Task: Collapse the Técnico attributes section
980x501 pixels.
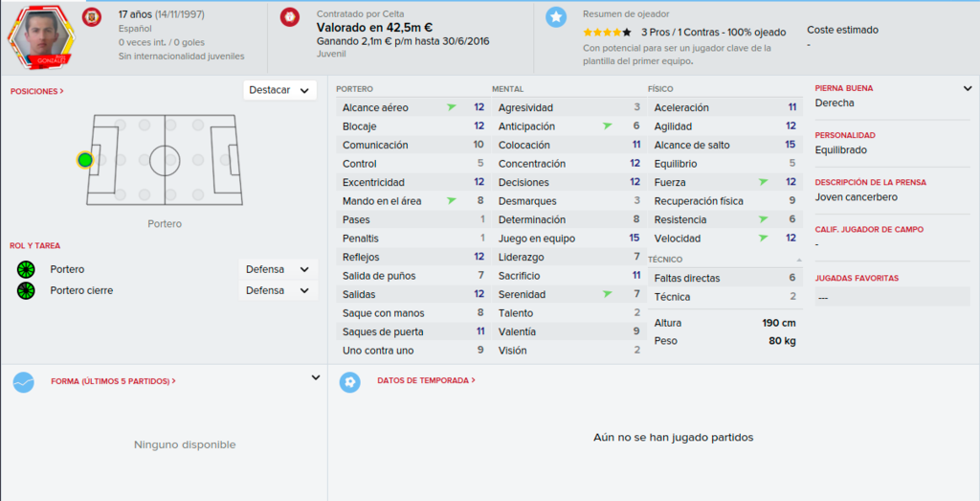Action: coord(799,260)
